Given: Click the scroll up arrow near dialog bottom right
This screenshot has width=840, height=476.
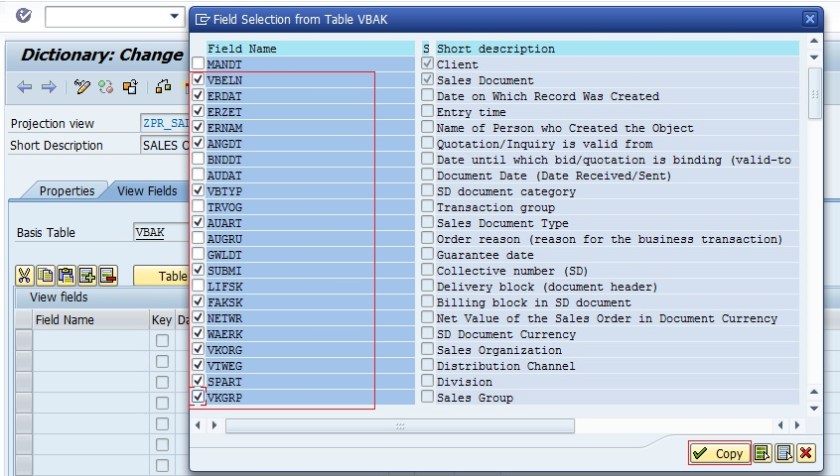Looking at the screenshot, I should [814, 392].
